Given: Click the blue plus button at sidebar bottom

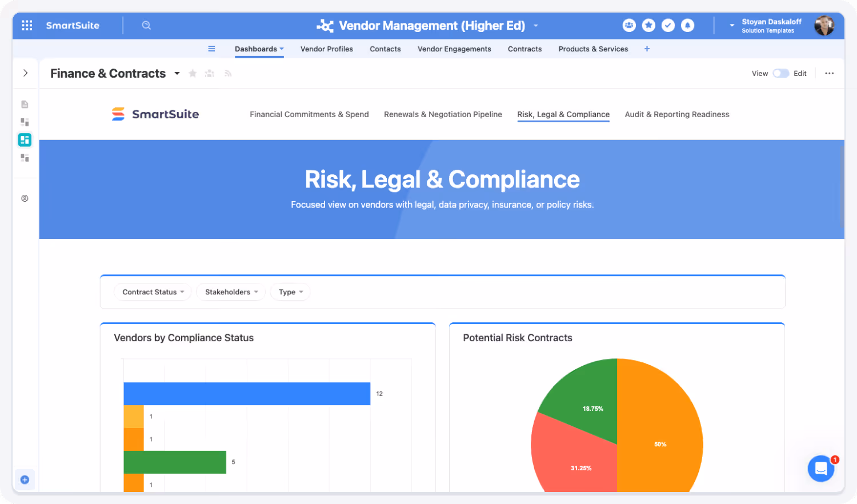Looking at the screenshot, I should 25,479.
